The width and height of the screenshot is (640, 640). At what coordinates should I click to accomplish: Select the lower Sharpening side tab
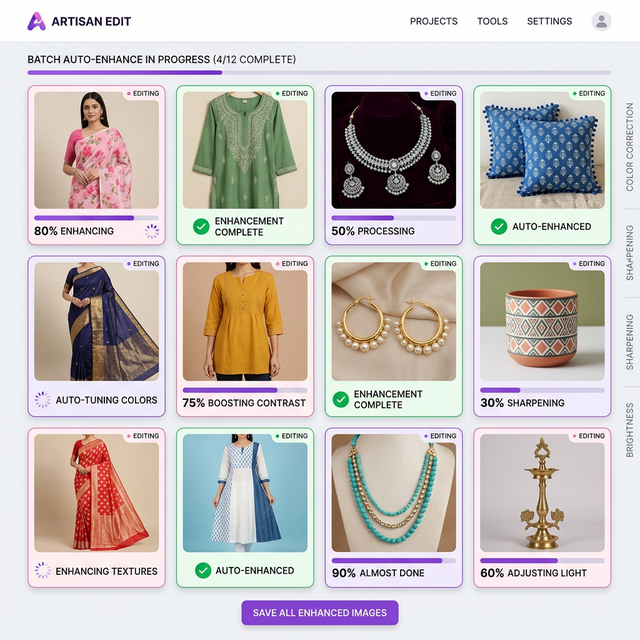(629, 342)
